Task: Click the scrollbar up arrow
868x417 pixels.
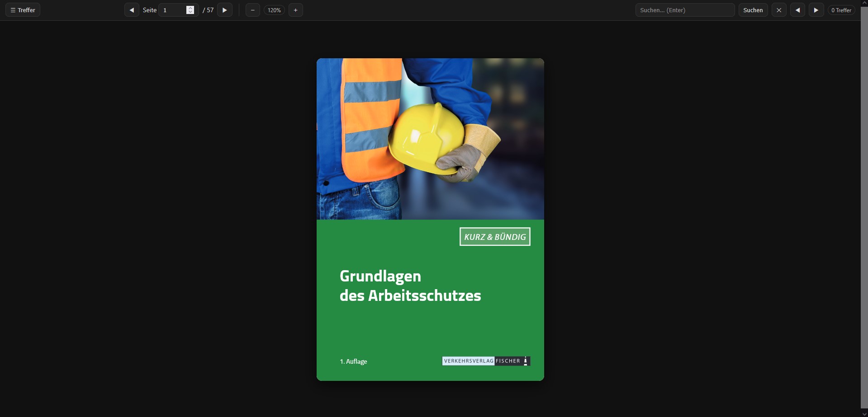Action: tap(864, 3)
